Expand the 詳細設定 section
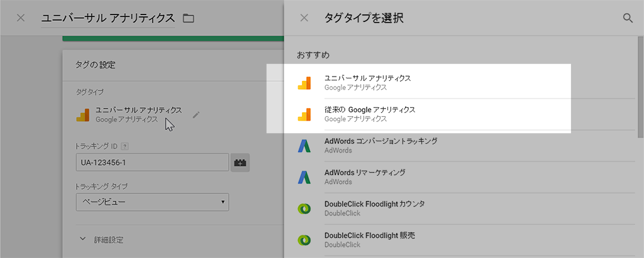 (101, 240)
